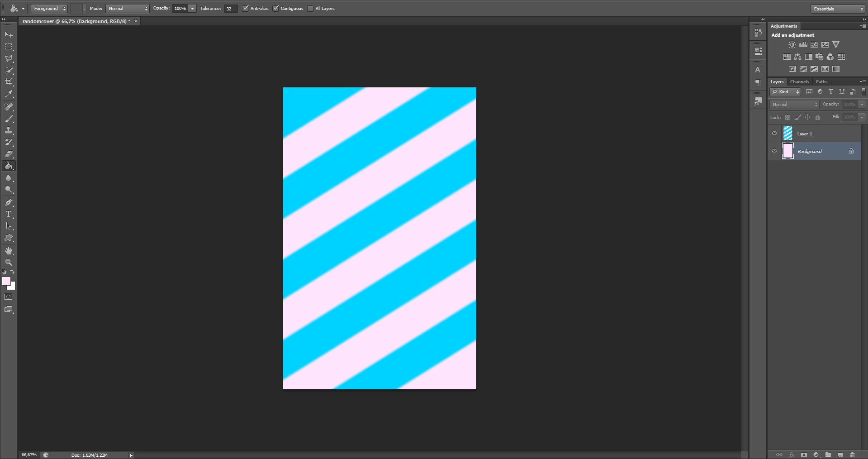Viewport: 868px width, 459px height.
Task: Add a Photo Filter adjustment
Action: click(820, 57)
